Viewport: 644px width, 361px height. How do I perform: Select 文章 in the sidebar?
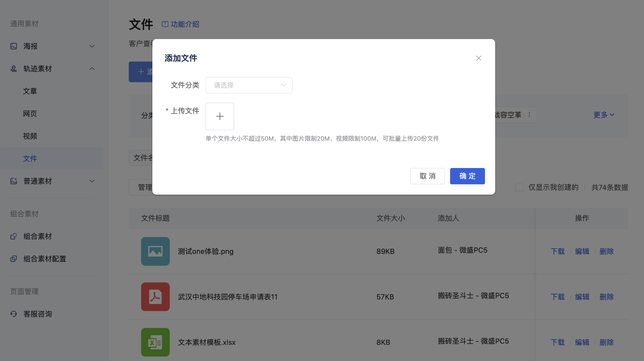point(30,91)
